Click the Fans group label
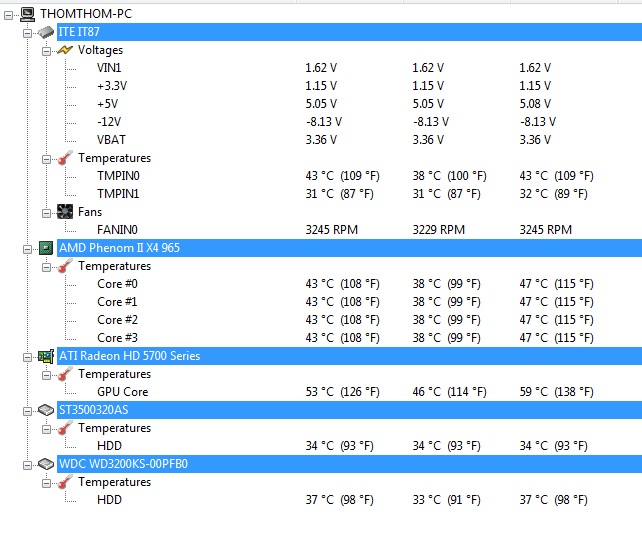Image resolution: width=642 pixels, height=536 pixels. click(x=90, y=212)
